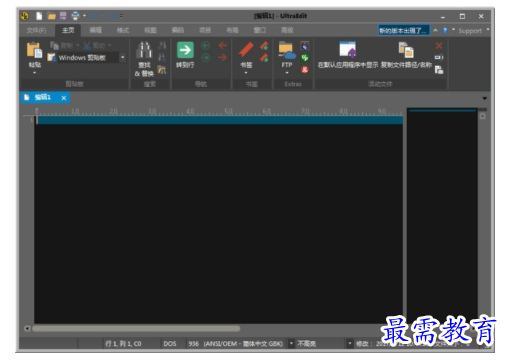Click the horizontal scrollbar thumb

click(136, 329)
